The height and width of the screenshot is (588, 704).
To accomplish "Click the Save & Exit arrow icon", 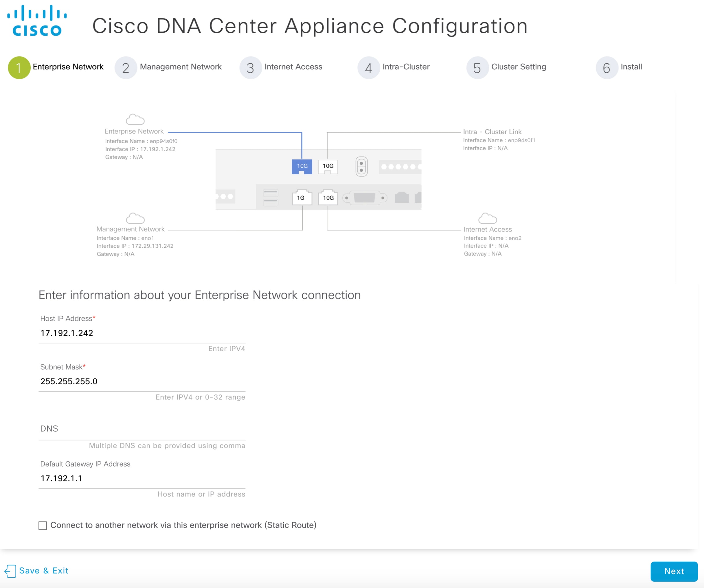I will (10, 571).
